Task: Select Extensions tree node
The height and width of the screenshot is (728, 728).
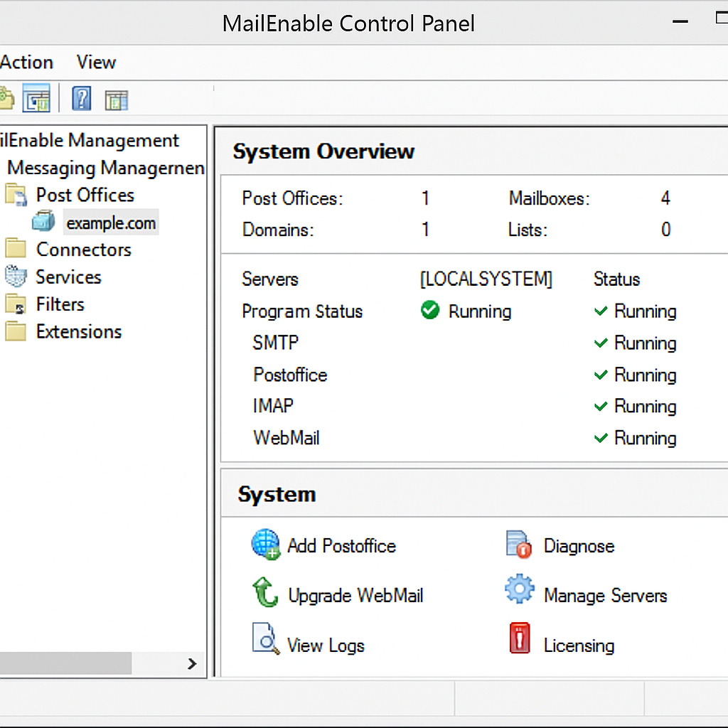Action: (79, 331)
